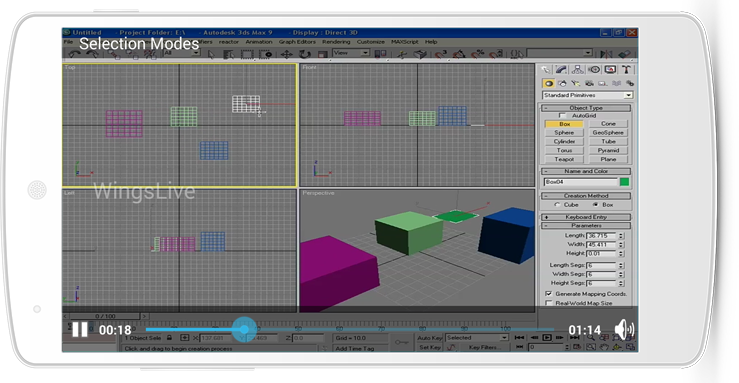Screen dimensions: 739x383
Task: Click the Sphere primitive button
Action: click(x=564, y=132)
